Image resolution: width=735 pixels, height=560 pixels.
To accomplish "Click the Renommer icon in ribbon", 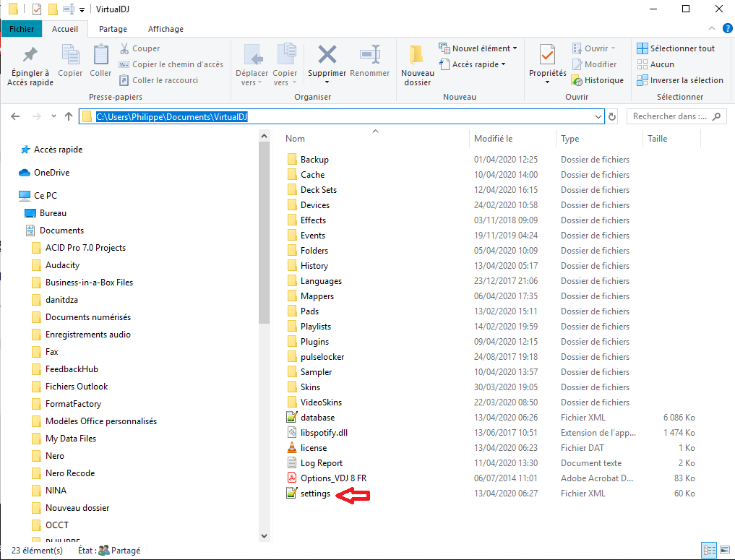I will pos(369,56).
